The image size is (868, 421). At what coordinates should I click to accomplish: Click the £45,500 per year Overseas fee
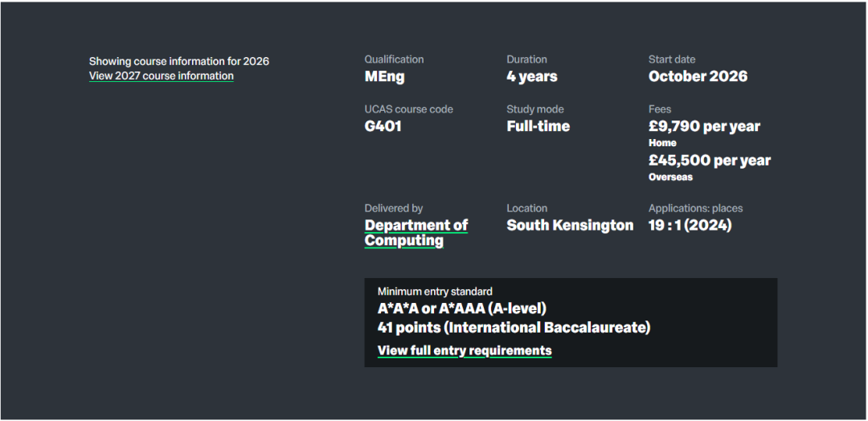(709, 161)
